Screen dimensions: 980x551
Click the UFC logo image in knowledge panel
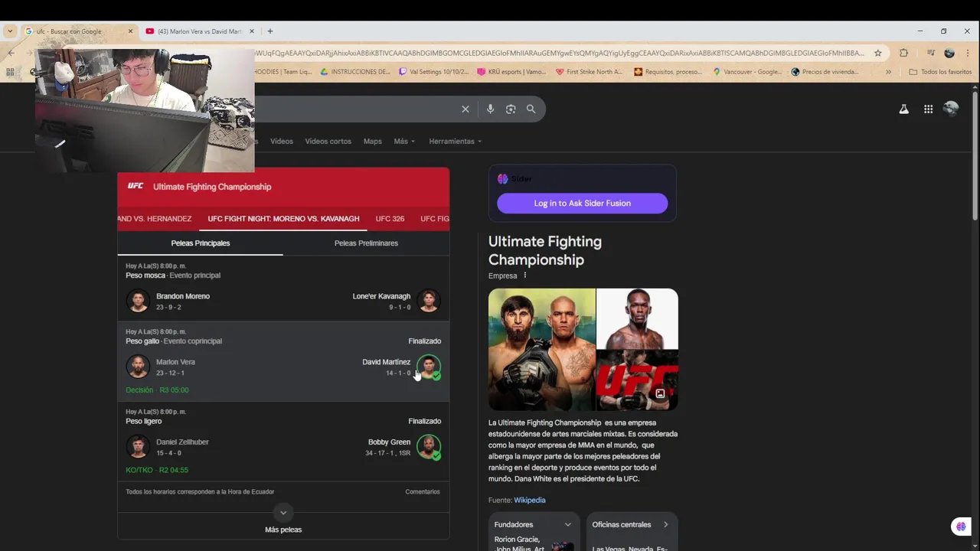637,380
